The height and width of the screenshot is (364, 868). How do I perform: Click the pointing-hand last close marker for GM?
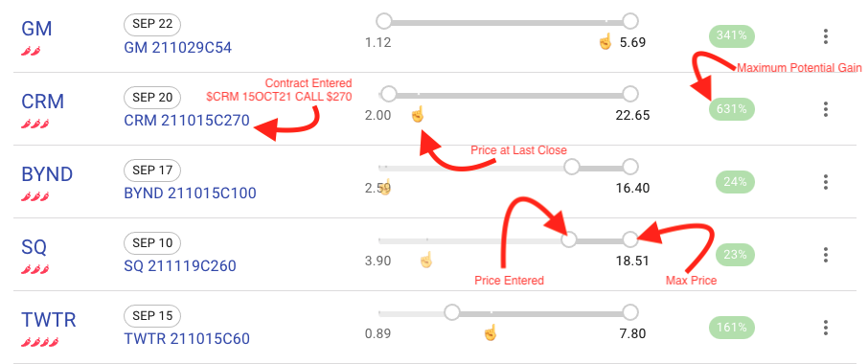click(606, 41)
